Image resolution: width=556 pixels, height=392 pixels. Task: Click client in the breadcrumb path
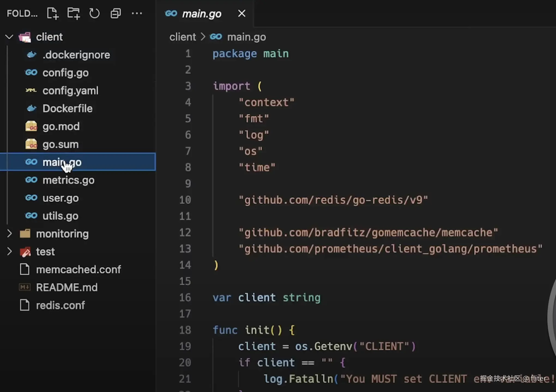[182, 37]
